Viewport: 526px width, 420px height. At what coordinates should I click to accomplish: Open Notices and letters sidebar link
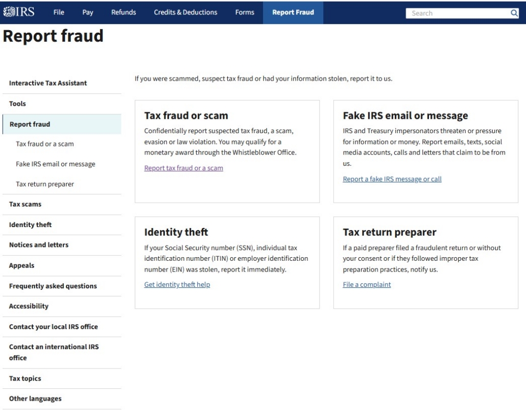38,245
